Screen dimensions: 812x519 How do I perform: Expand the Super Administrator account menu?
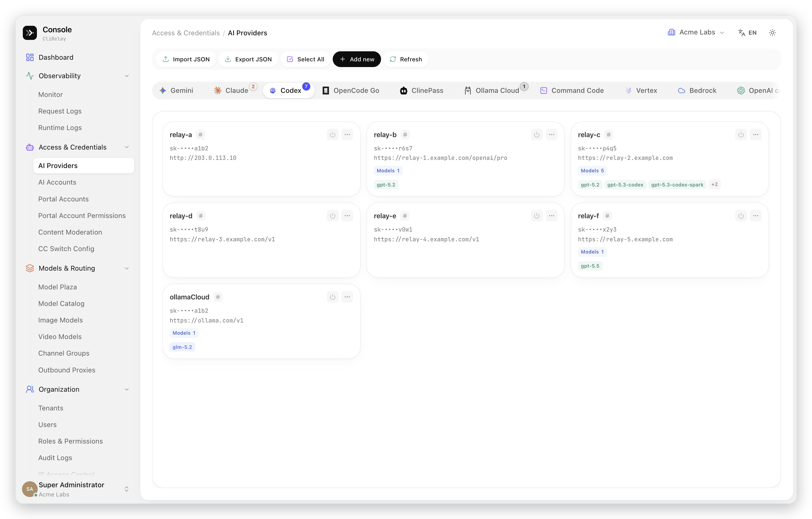click(126, 489)
